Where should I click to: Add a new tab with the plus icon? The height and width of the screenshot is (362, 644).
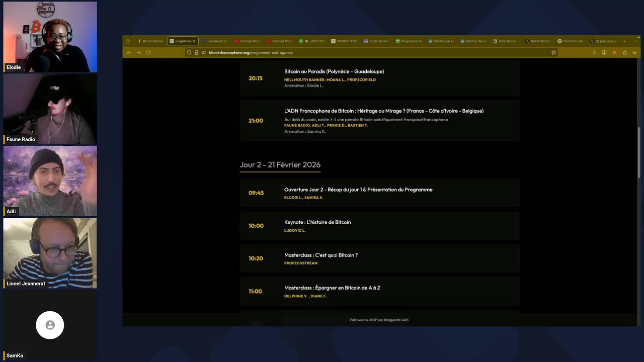pos(624,41)
